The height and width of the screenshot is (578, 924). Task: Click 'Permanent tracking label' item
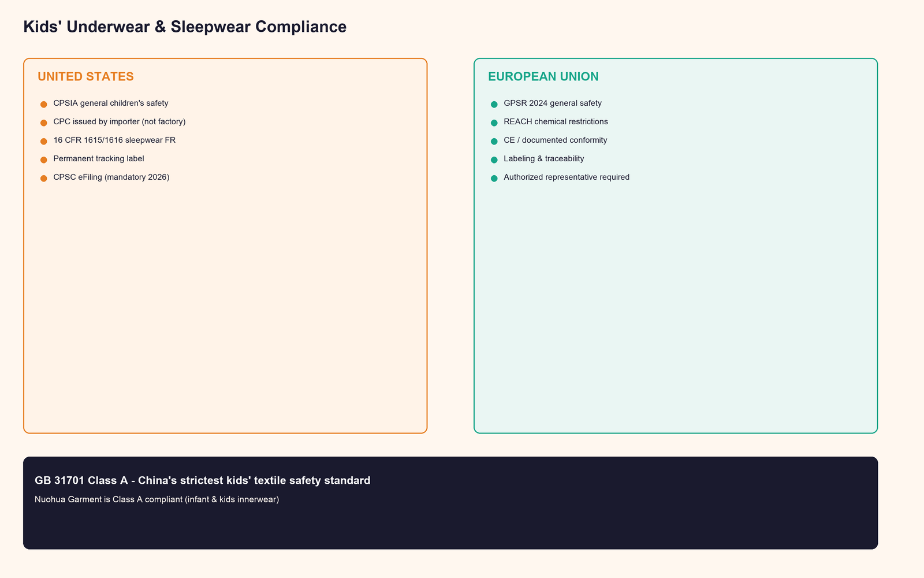coord(99,159)
